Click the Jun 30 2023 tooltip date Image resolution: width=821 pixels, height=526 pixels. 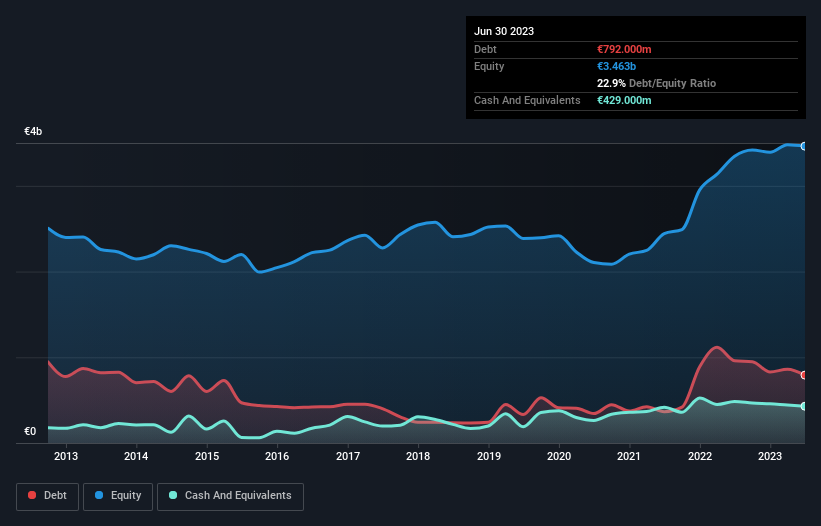click(x=504, y=31)
